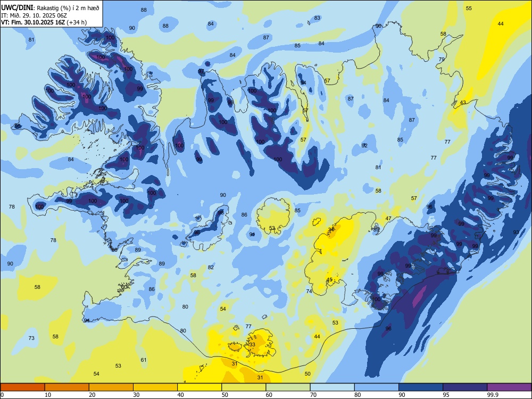Click the value 74 beside the large glacier
The height and width of the screenshot is (399, 532).
point(309,292)
